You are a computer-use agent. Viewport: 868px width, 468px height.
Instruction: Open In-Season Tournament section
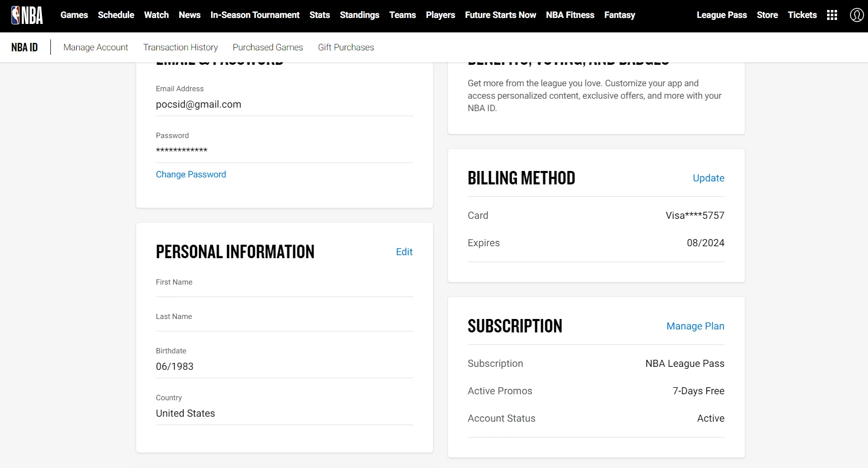tap(255, 15)
